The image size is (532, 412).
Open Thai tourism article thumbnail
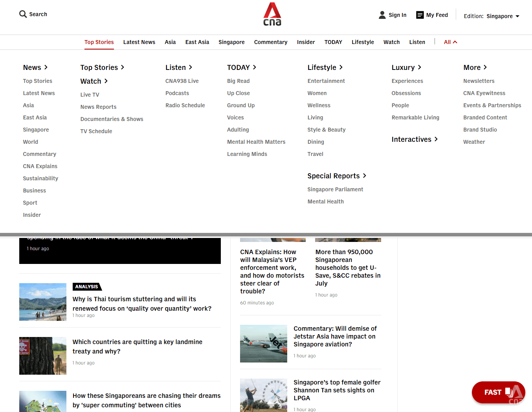43,302
